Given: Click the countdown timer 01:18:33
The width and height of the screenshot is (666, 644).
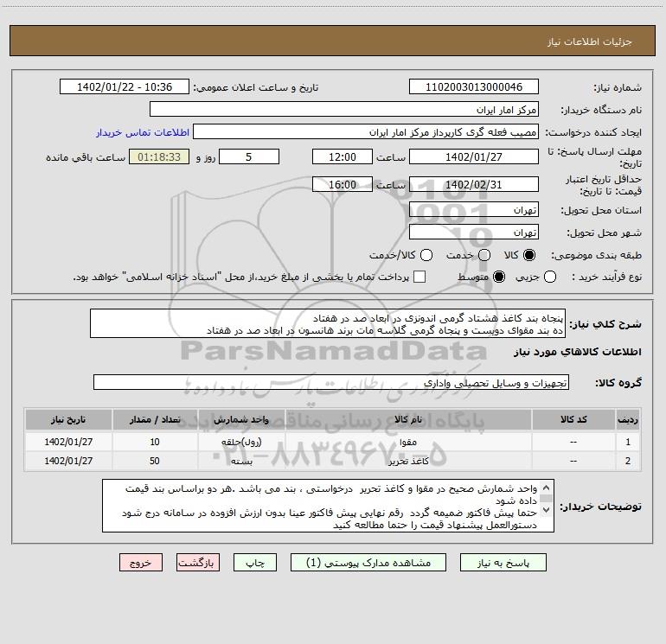Looking at the screenshot, I should [x=159, y=156].
